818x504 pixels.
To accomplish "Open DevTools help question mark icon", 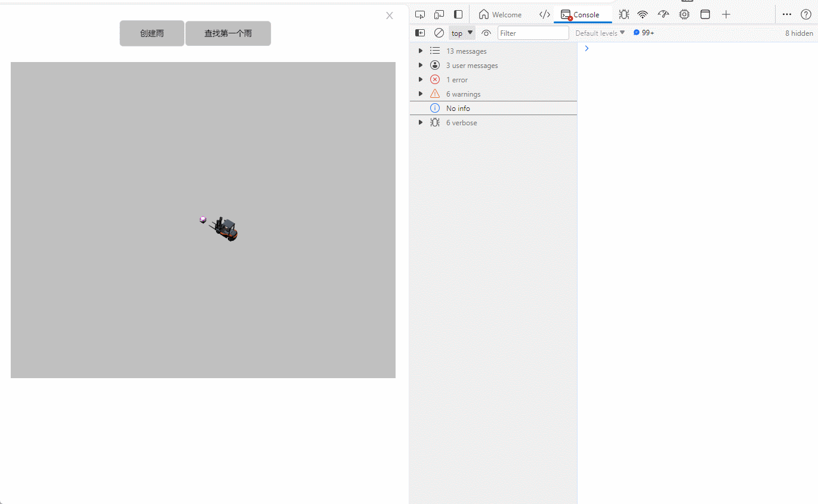I will tap(805, 14).
